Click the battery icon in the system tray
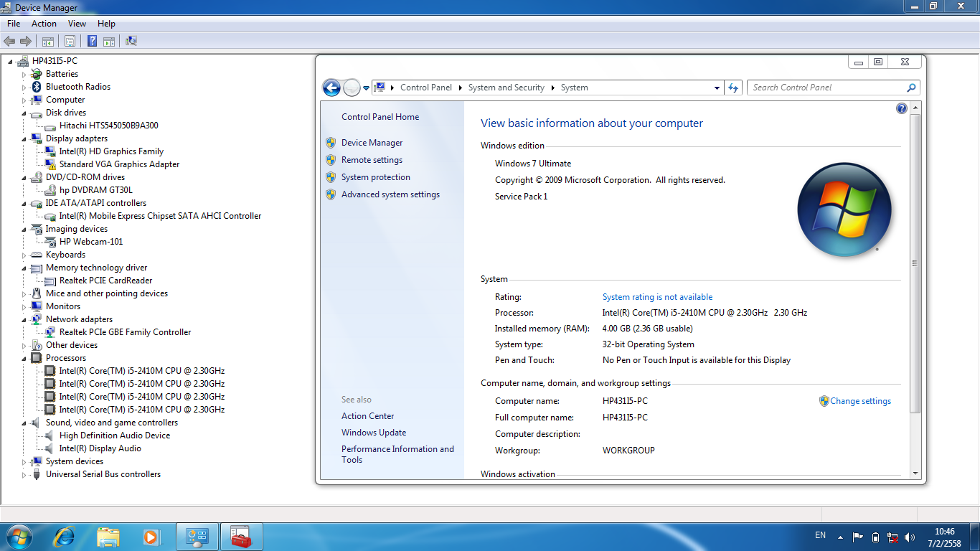Viewport: 980px width, 551px height. (x=875, y=537)
